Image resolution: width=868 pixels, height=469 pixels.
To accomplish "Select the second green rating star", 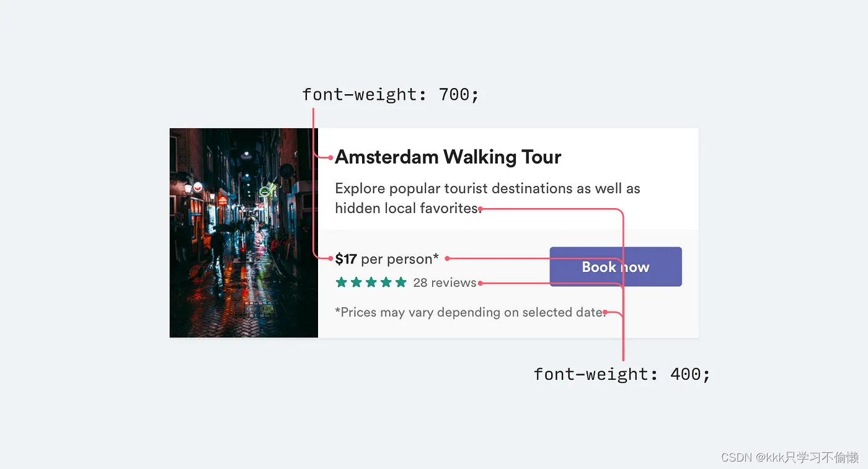I will (356, 283).
